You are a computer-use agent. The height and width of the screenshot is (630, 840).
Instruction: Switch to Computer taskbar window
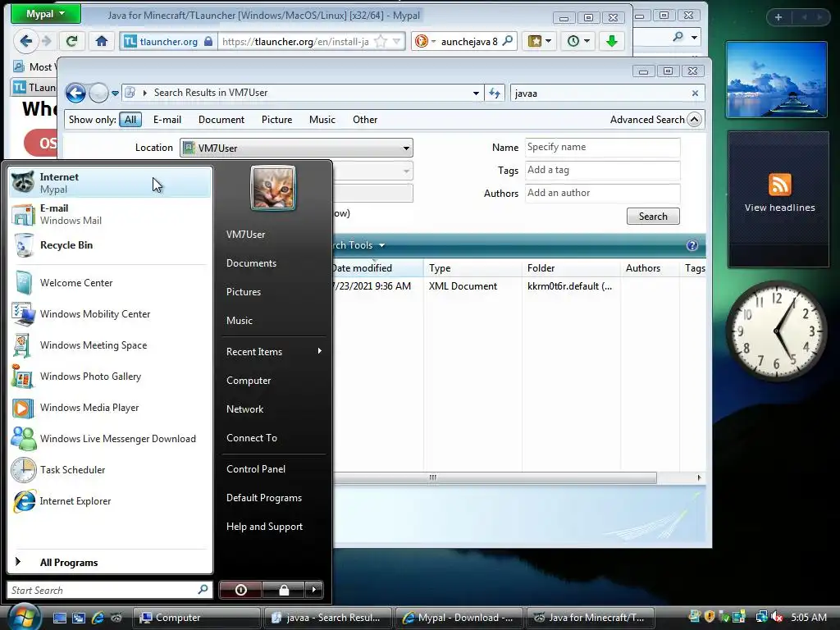point(196,618)
